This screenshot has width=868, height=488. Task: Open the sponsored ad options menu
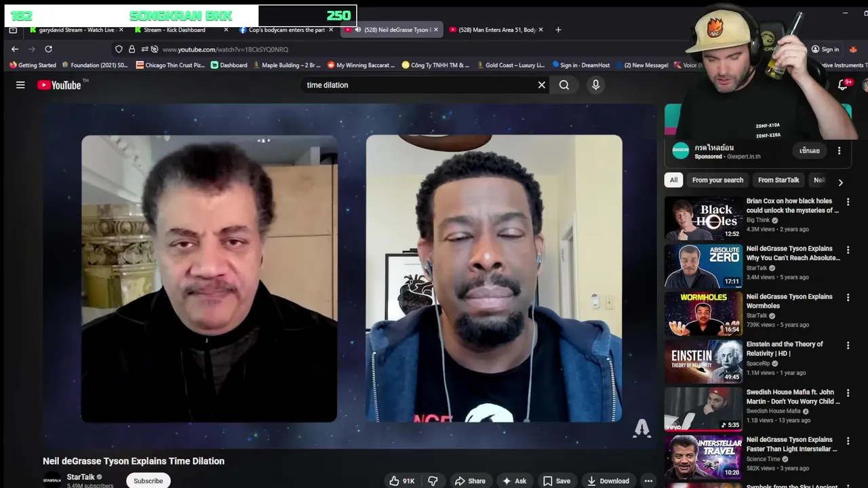839,150
